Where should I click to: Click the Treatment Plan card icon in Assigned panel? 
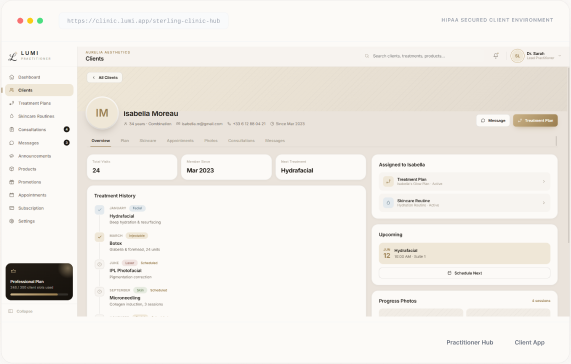pos(388,181)
